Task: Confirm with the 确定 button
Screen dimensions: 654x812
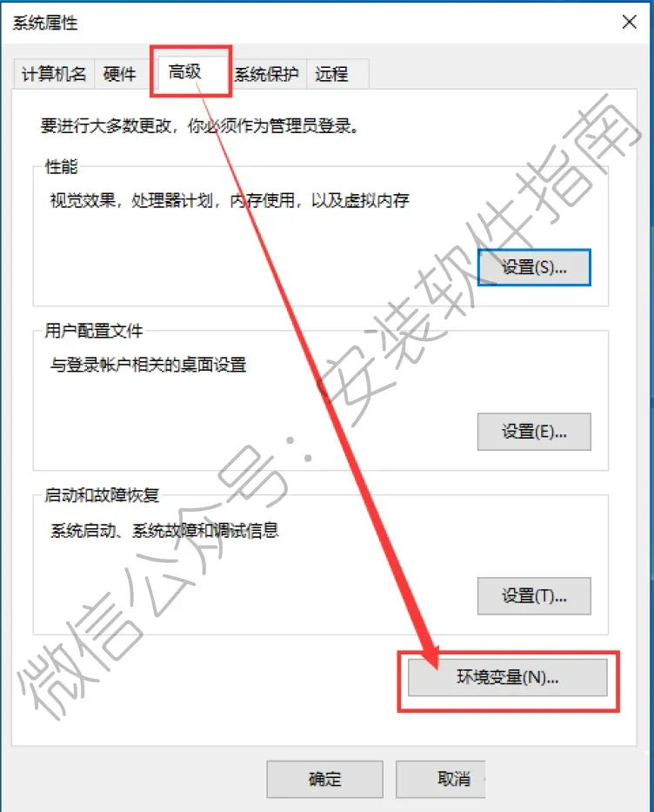Action: 325,779
